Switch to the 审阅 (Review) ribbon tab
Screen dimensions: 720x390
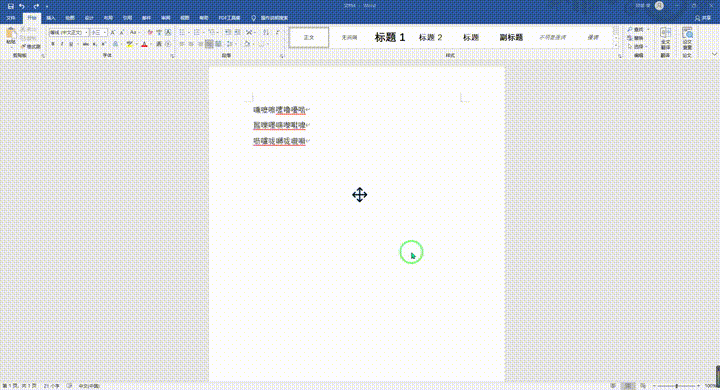(166, 18)
